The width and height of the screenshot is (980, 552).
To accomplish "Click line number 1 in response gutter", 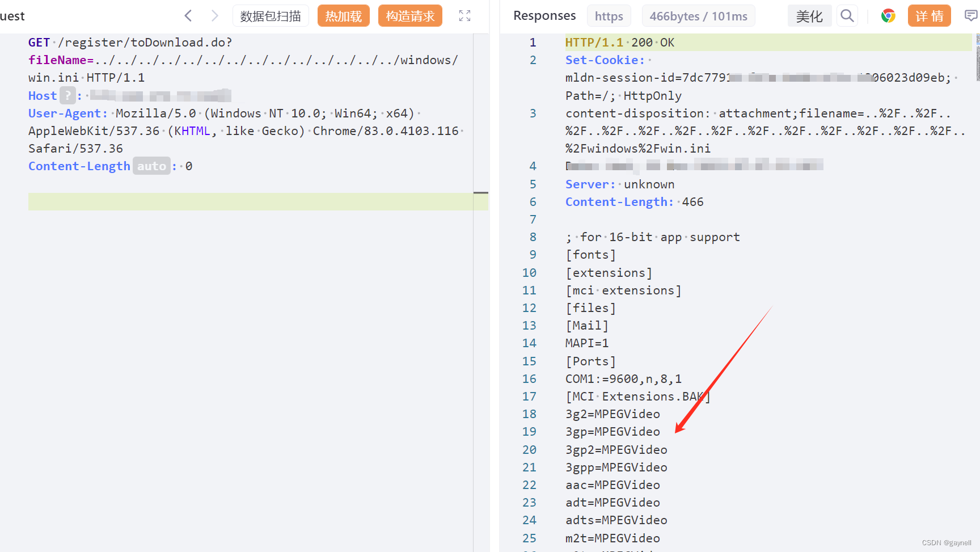I will [533, 43].
